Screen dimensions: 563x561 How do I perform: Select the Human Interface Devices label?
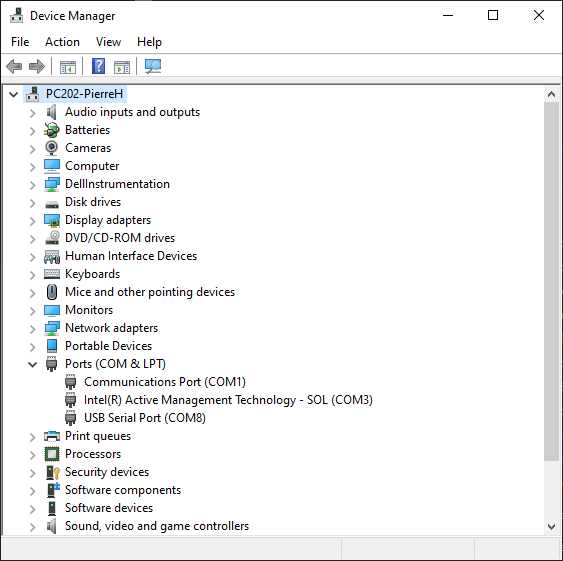pos(131,256)
